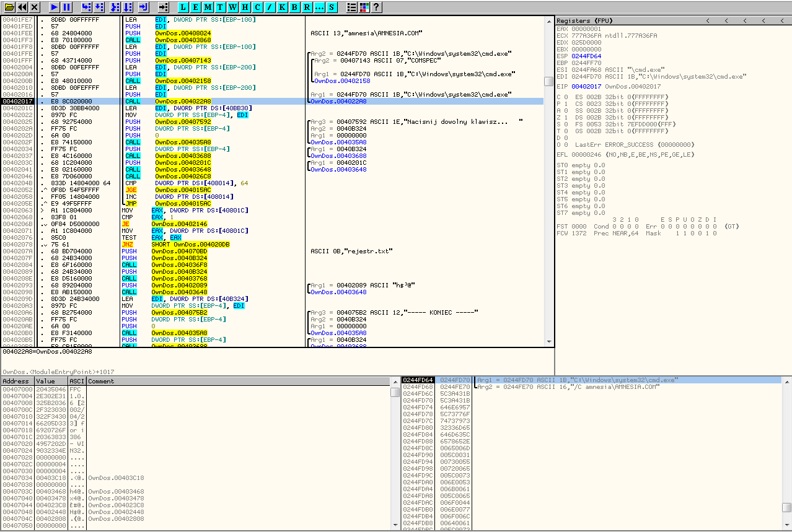
Task: Open Memory map with M button
Action: pyautogui.click(x=208, y=7)
